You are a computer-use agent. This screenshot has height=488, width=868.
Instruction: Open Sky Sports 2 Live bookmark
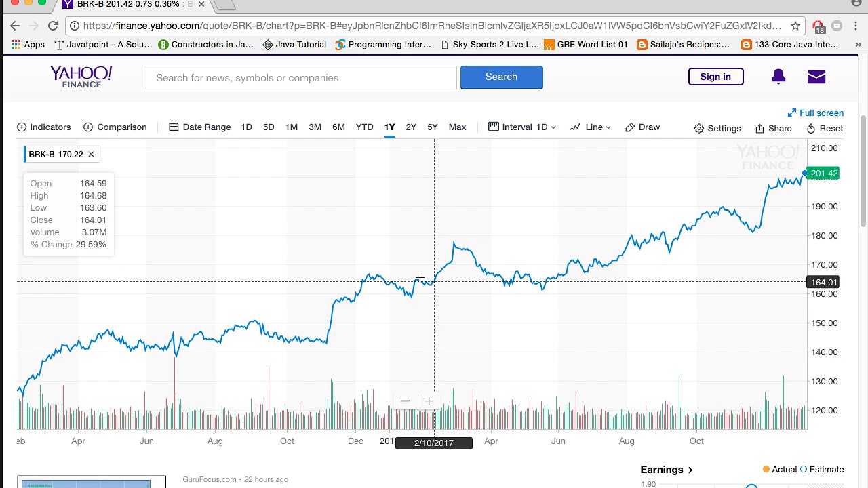pos(489,45)
